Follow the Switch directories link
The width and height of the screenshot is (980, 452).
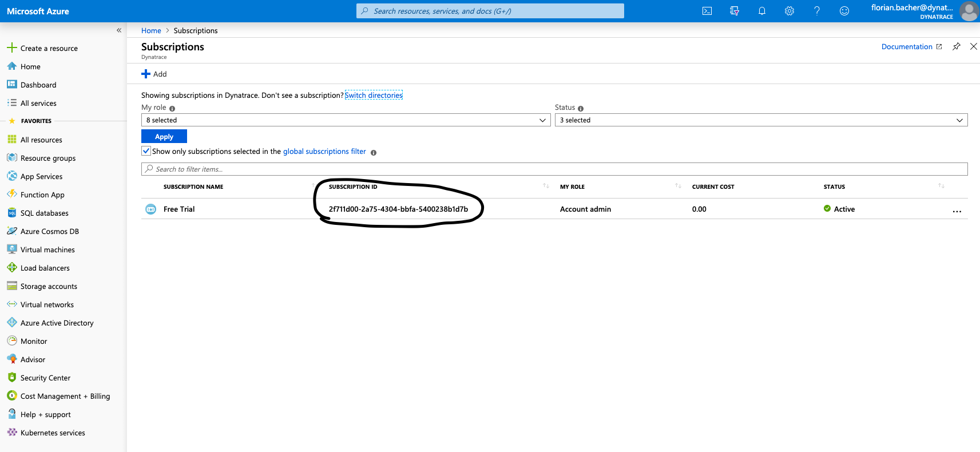374,95
